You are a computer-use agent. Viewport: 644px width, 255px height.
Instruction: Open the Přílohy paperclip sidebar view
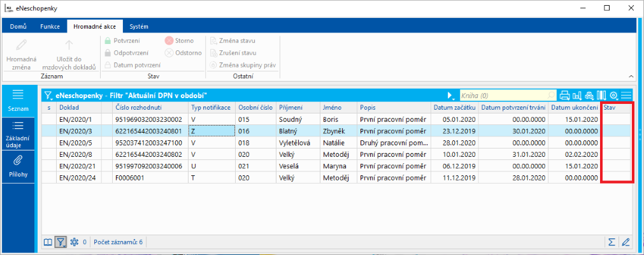tap(18, 166)
